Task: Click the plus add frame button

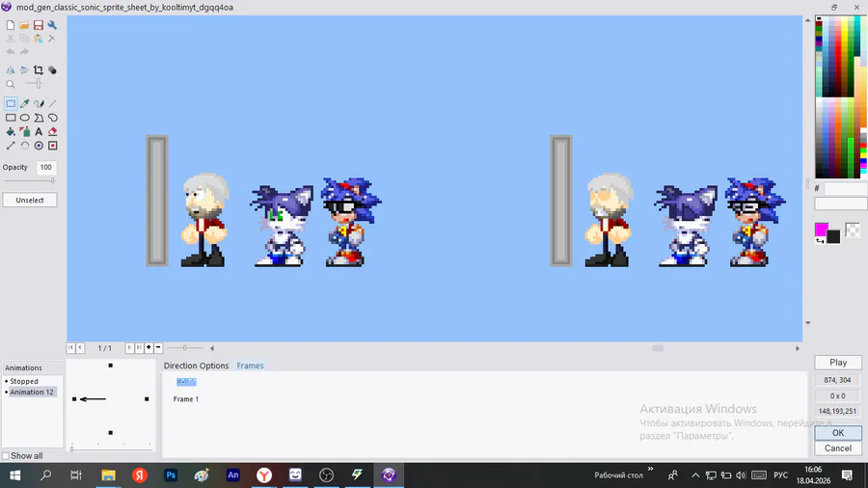Action: point(149,347)
